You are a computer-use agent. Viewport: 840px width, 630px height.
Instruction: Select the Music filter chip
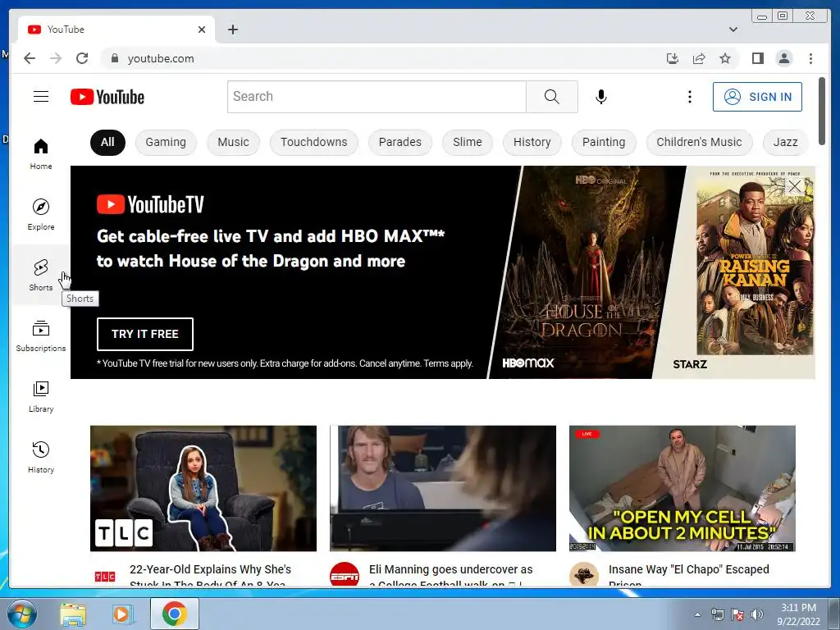(233, 143)
